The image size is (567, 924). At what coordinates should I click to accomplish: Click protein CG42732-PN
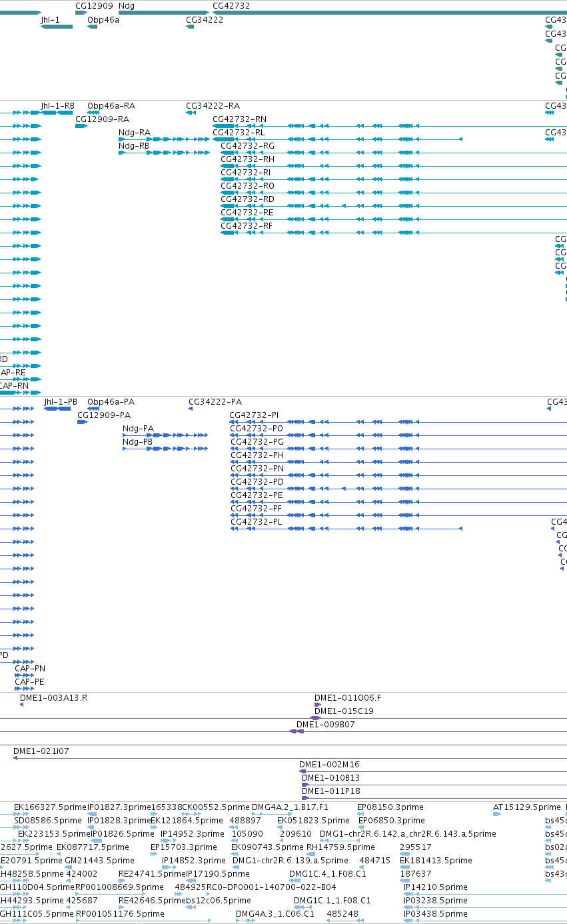[x=257, y=468]
